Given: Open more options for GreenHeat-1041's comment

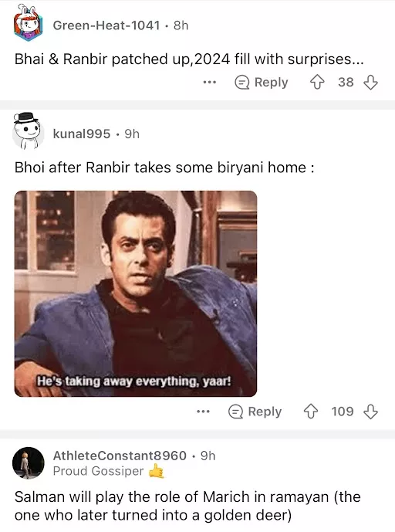Looking at the screenshot, I should pyautogui.click(x=210, y=83).
